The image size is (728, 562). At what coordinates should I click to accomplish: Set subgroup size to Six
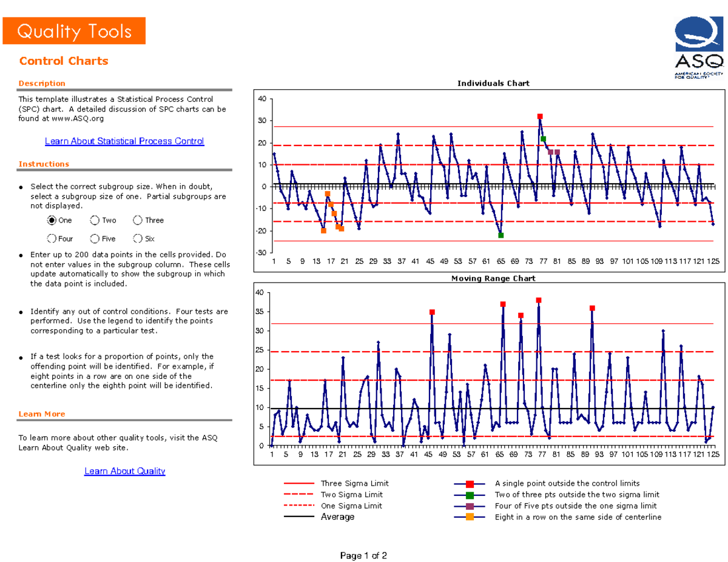(138, 239)
